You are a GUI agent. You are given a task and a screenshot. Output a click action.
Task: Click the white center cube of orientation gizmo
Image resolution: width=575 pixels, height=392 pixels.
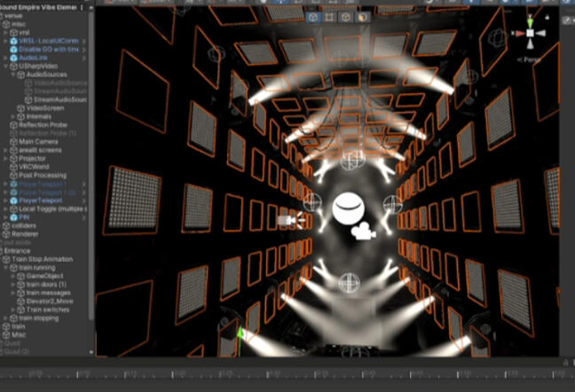tap(531, 34)
